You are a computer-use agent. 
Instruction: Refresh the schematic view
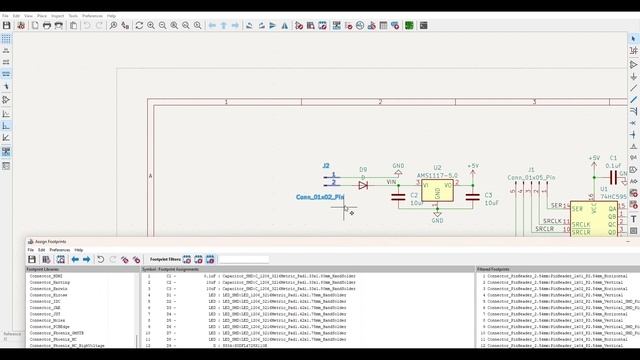(139, 25)
